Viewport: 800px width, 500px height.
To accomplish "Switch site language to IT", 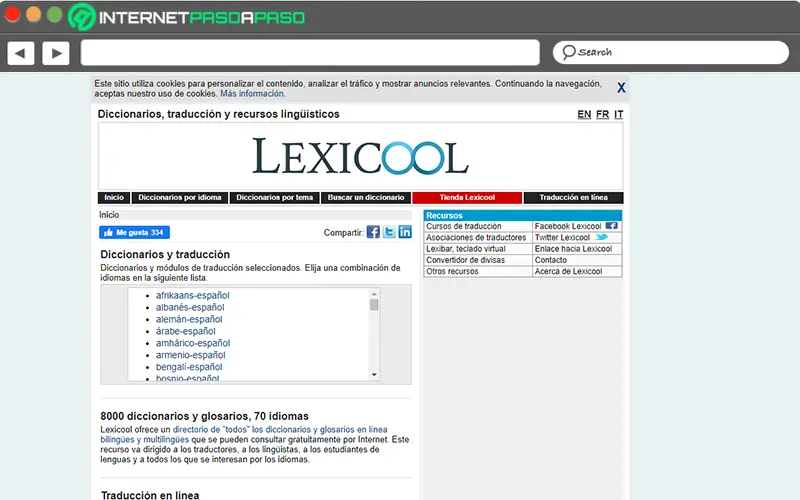I will [x=618, y=114].
